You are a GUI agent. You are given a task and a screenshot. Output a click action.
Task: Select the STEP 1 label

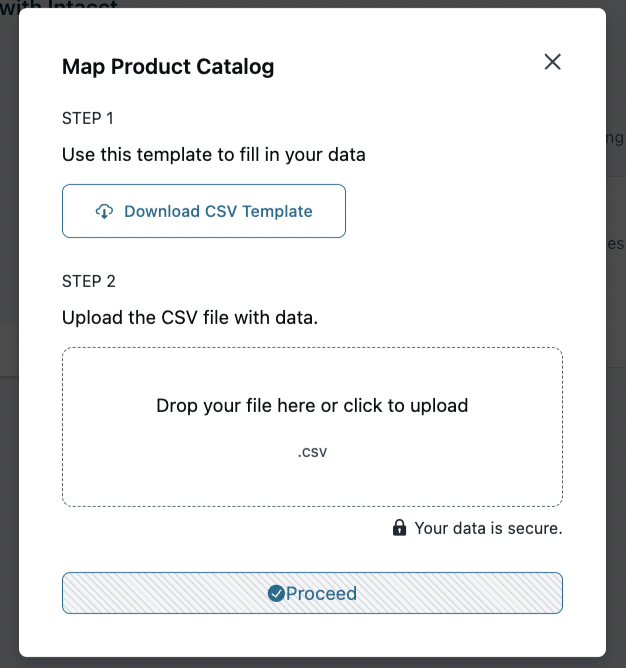point(88,118)
